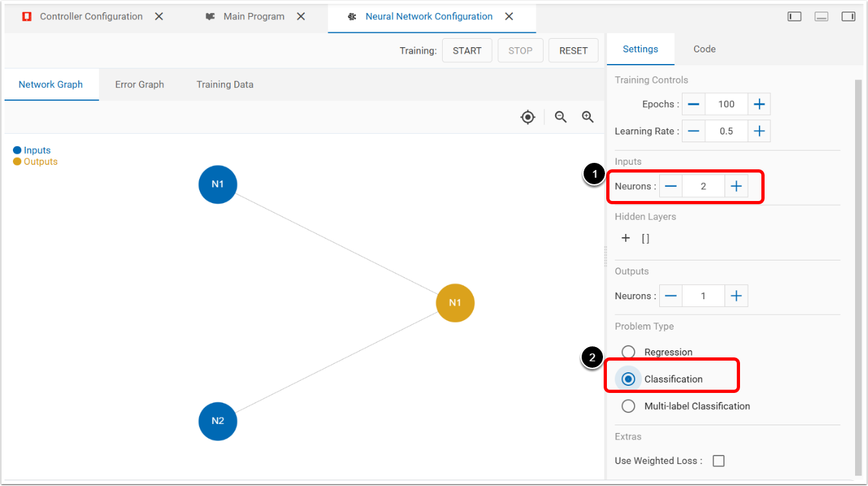Start the neural network training
Image resolution: width=868 pixels, height=486 pixels.
[x=467, y=50]
